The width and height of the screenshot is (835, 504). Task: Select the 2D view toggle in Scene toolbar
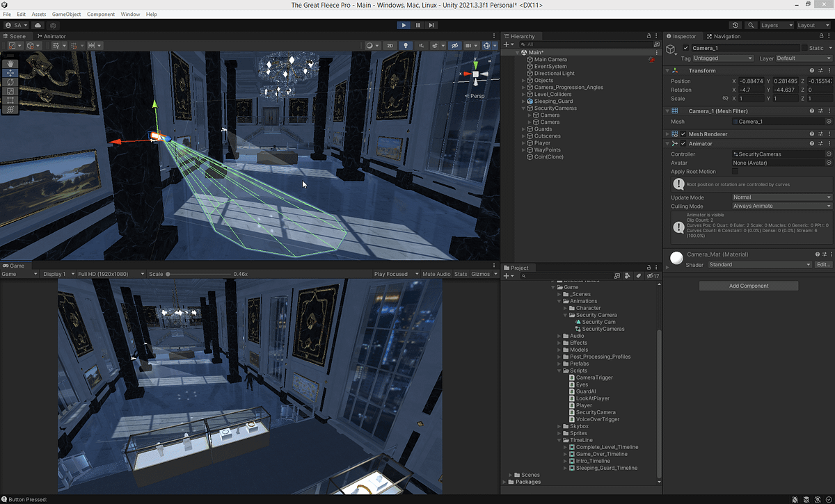[x=390, y=44]
